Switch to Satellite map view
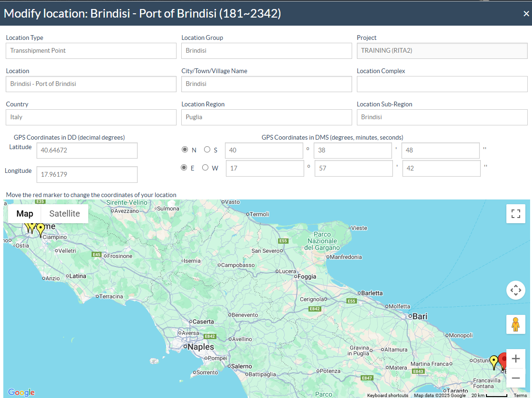Viewport: 532px width, 398px height. [65, 214]
